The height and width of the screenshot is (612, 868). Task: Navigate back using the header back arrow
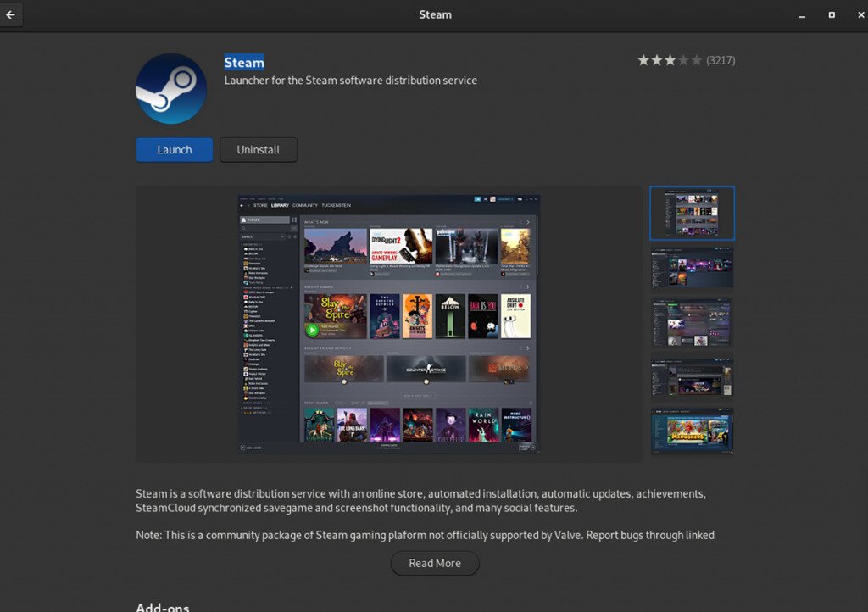tap(11, 14)
